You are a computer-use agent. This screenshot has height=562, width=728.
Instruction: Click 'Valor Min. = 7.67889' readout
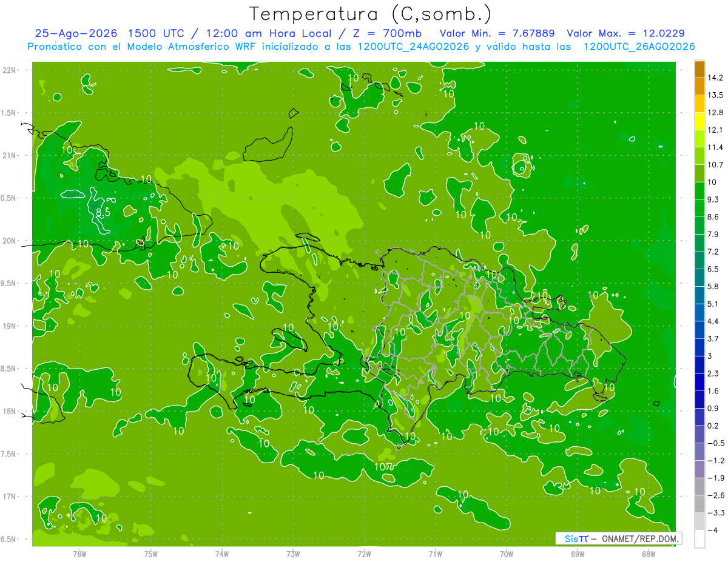point(497,33)
